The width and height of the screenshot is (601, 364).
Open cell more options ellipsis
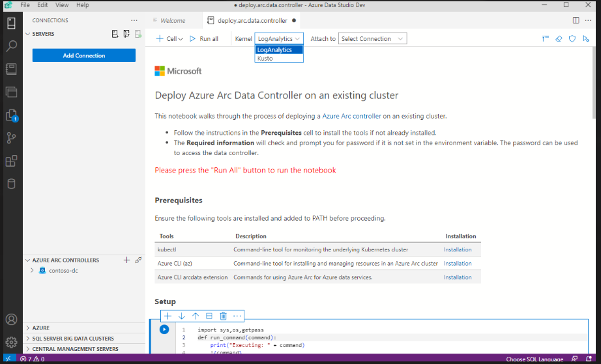[237, 316]
